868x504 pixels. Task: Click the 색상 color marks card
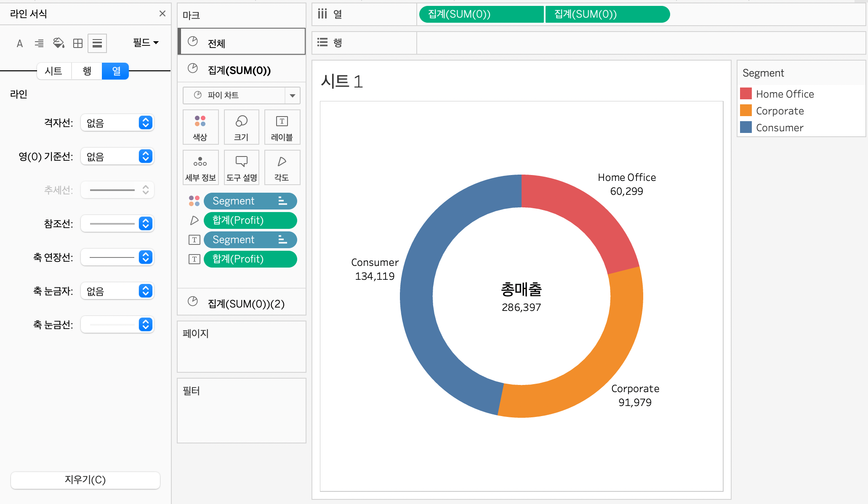click(x=200, y=127)
